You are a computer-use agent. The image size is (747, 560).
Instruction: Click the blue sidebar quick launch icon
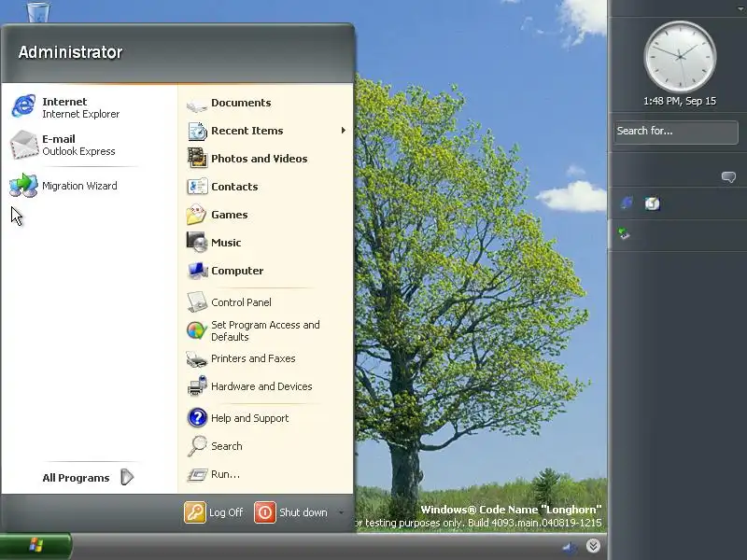(626, 203)
